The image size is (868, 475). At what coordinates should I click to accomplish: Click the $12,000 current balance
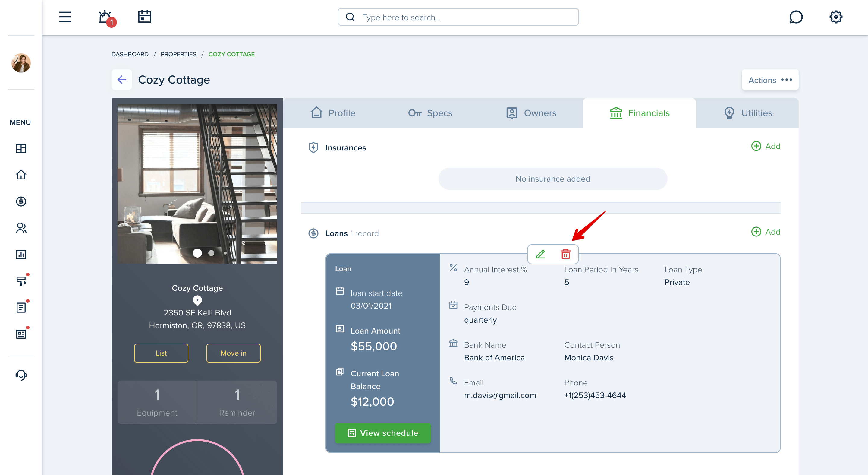372,402
